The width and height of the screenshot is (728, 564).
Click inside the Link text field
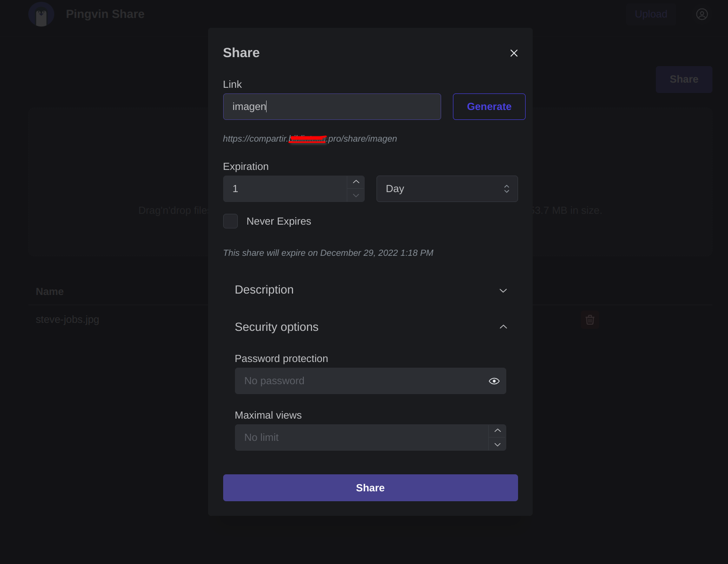[332, 107]
